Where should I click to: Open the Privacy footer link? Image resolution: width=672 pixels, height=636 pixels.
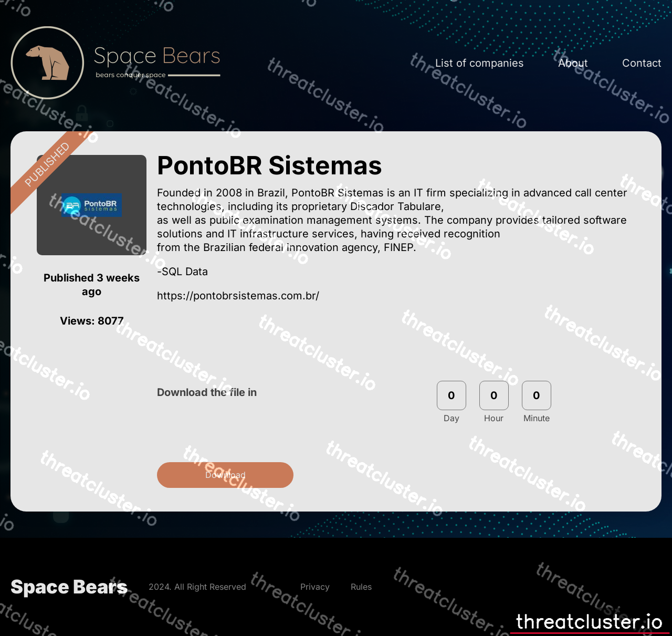point(315,587)
